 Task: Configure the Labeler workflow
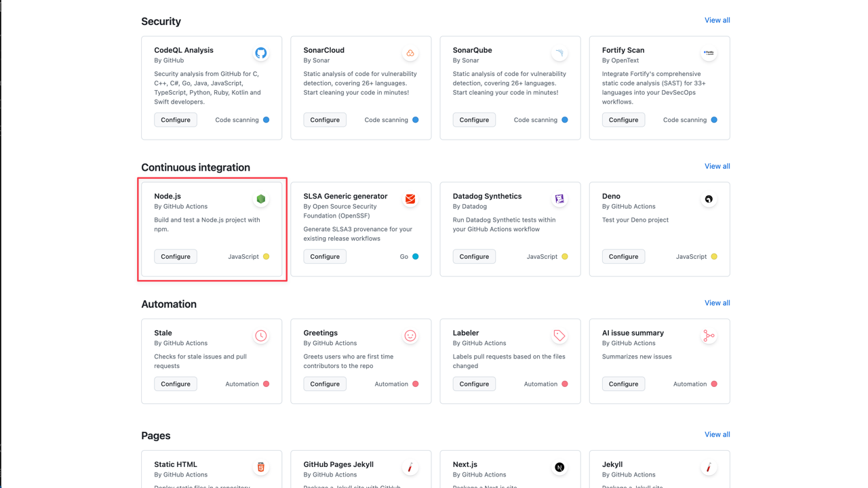[x=473, y=384]
